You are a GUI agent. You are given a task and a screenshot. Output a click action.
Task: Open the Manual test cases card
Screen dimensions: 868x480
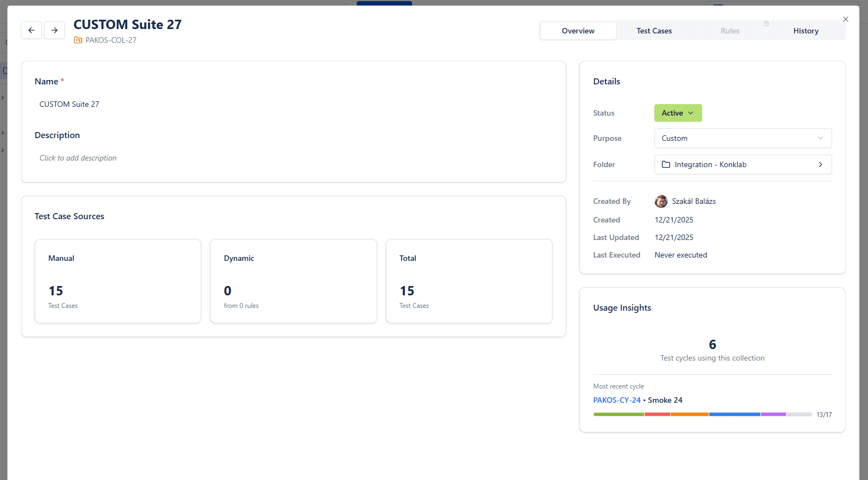pyautogui.click(x=118, y=281)
